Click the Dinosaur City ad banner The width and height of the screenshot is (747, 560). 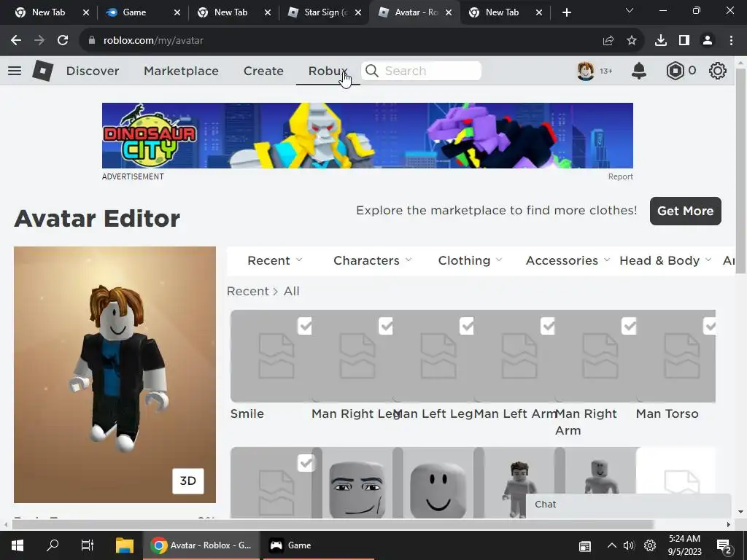[368, 135]
